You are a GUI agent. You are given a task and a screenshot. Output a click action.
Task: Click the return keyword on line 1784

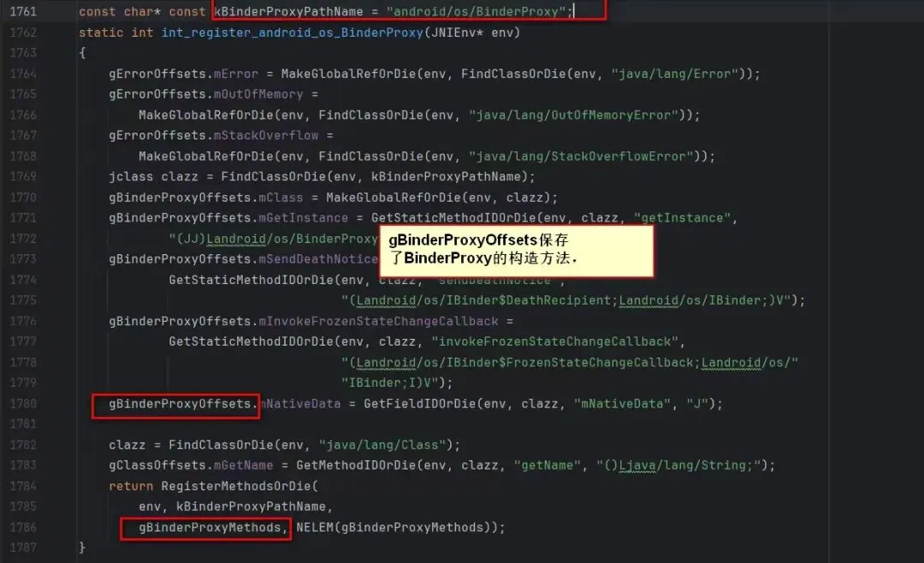point(131,486)
